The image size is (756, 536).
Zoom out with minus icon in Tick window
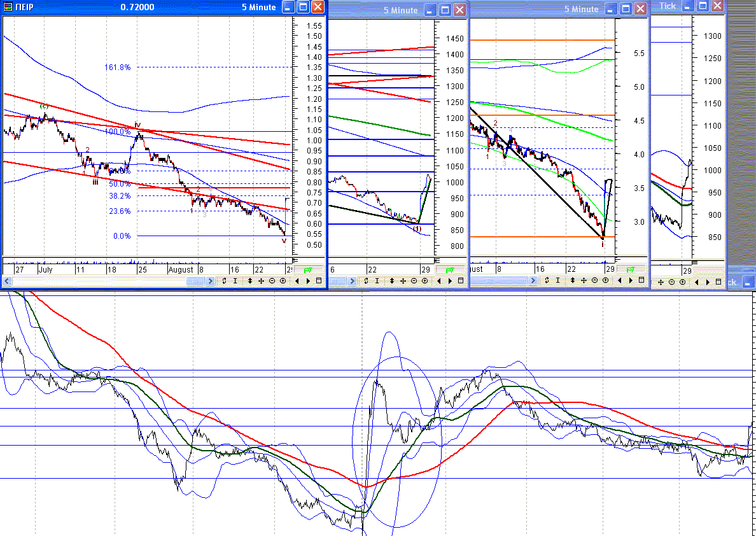(671, 282)
